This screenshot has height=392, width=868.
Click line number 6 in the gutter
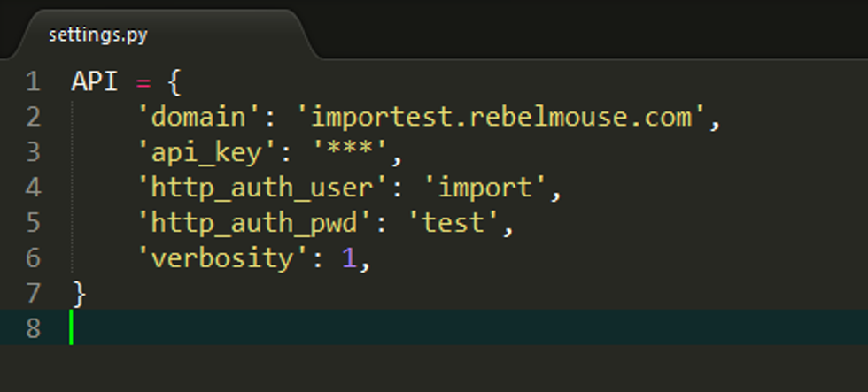tap(33, 259)
